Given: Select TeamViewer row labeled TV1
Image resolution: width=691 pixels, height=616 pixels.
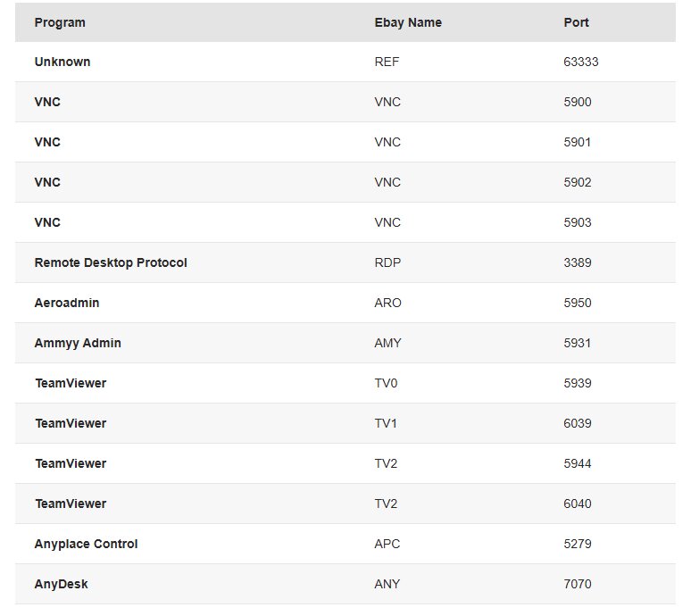Looking at the screenshot, I should (x=345, y=423).
